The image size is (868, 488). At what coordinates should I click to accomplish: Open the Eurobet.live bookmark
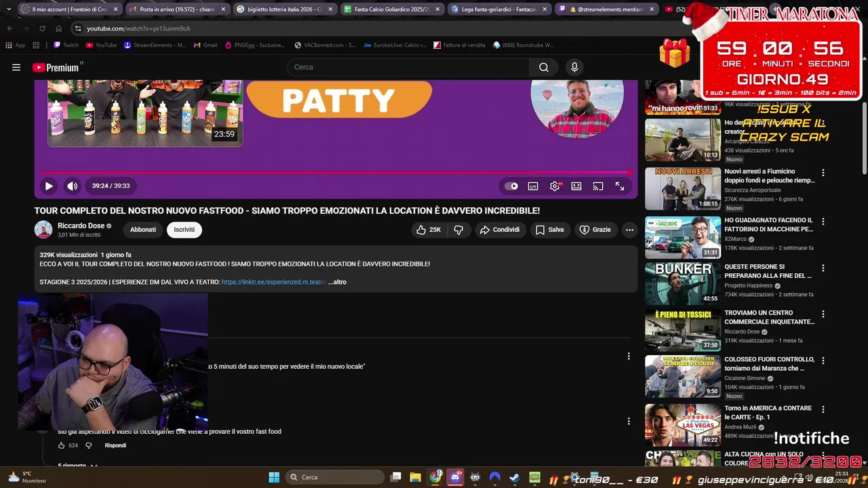click(395, 45)
